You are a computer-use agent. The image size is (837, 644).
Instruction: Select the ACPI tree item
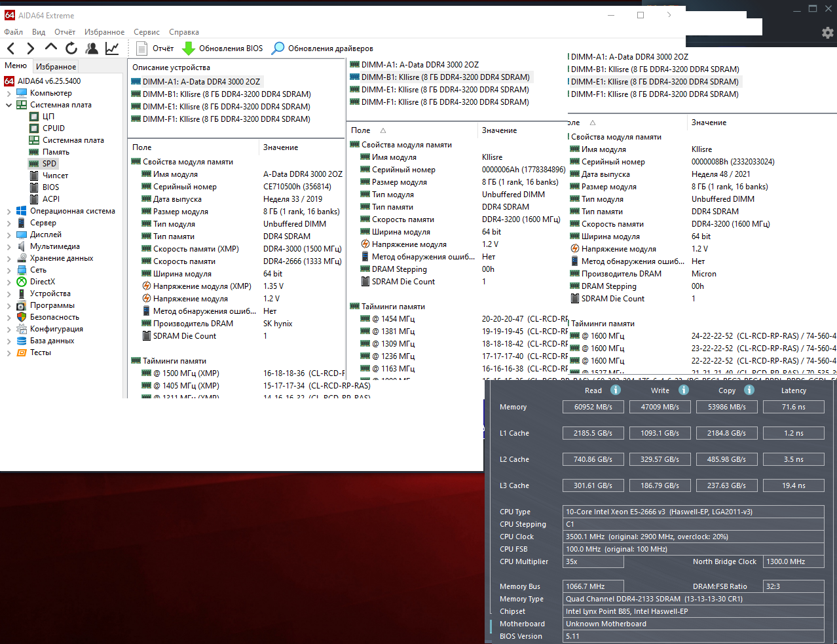[x=45, y=199]
